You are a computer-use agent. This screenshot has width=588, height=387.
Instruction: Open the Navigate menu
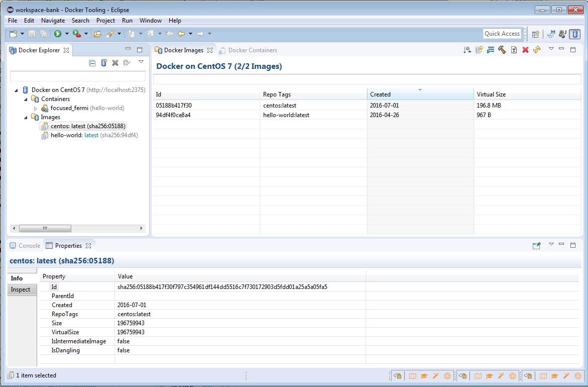tap(53, 21)
